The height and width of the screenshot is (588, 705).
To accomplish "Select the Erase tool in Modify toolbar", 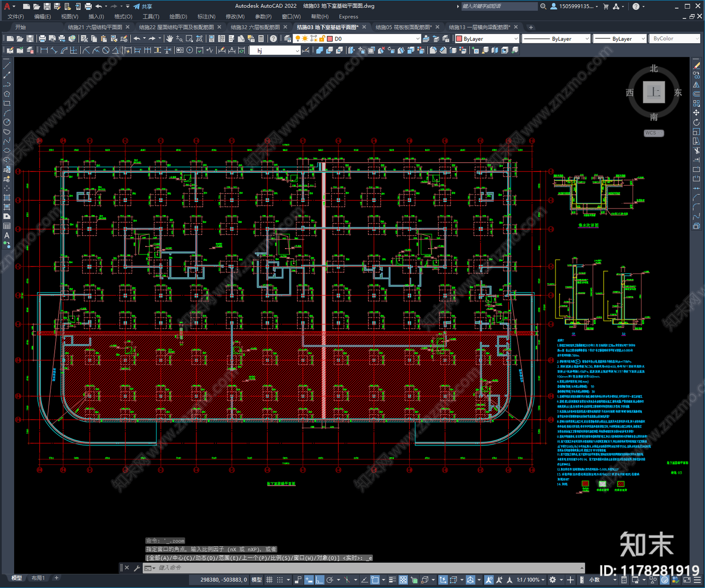I will 697,66.
